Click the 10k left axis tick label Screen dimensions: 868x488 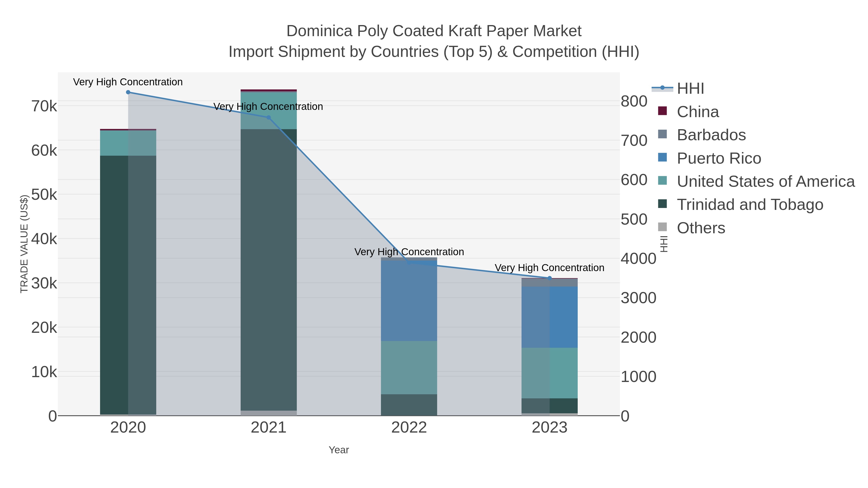44,372
